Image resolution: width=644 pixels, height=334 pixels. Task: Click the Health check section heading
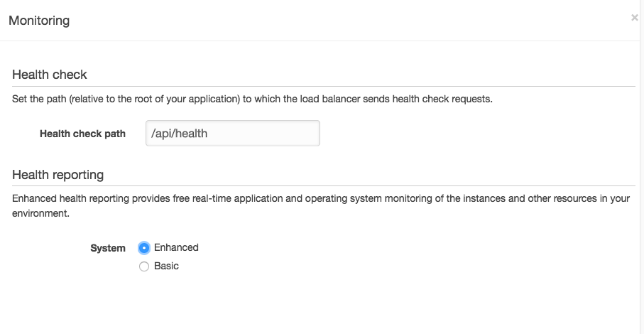[50, 75]
